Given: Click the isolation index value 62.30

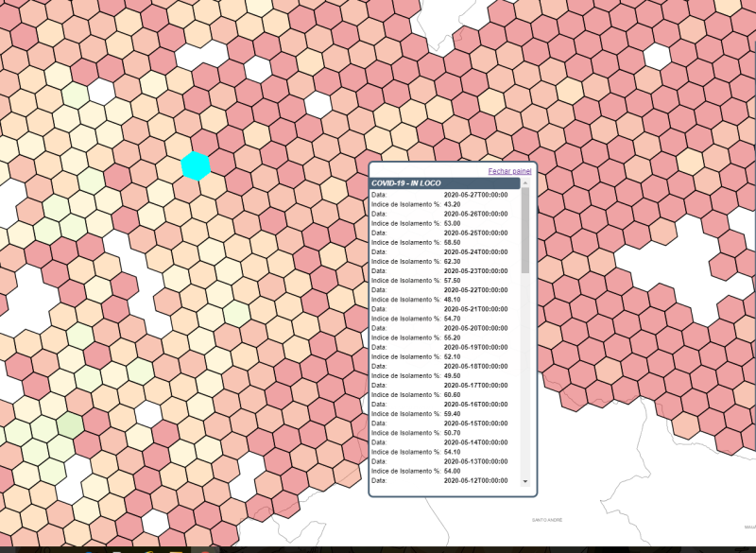Looking at the screenshot, I should point(452,261).
